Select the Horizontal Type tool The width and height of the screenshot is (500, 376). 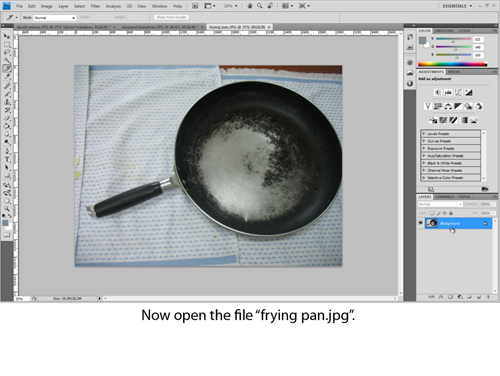7,159
